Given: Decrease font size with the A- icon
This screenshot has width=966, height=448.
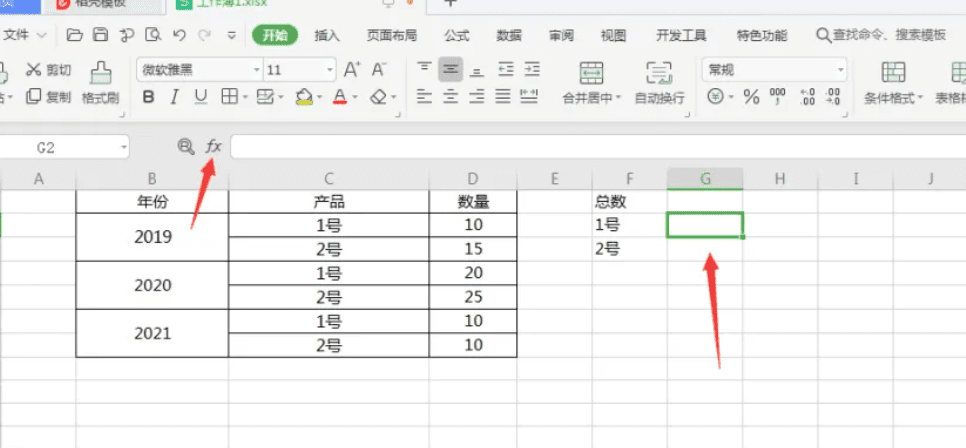Looking at the screenshot, I should click(378, 70).
